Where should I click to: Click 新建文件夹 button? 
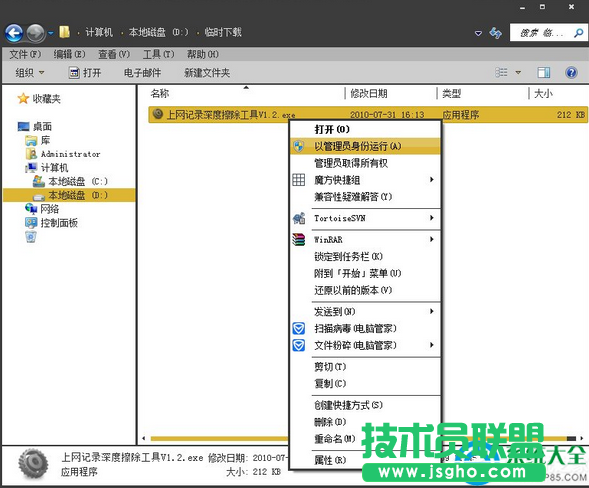coord(207,73)
